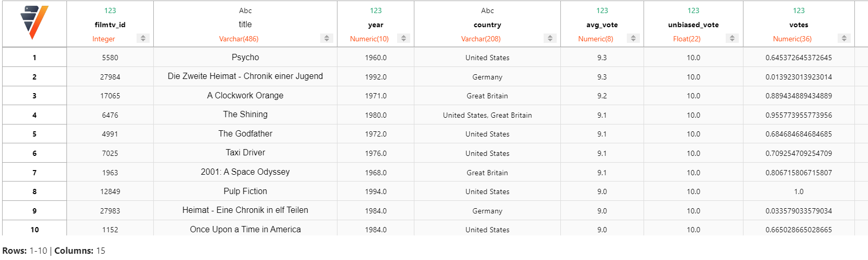Open the Integer type selector under filmtv_id

(x=104, y=39)
